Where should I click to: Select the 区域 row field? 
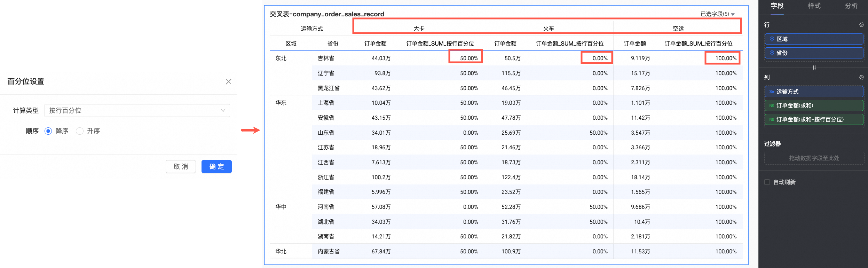click(814, 39)
